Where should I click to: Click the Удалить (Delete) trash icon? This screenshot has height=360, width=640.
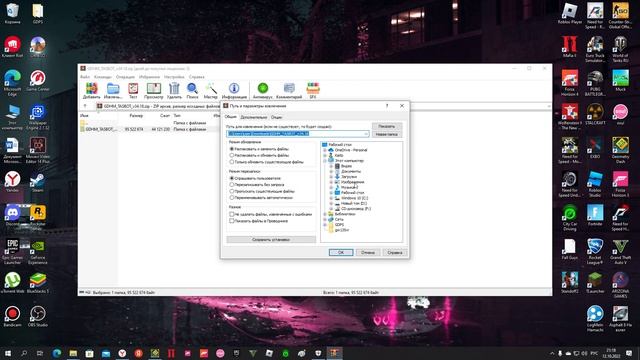[x=174, y=90]
